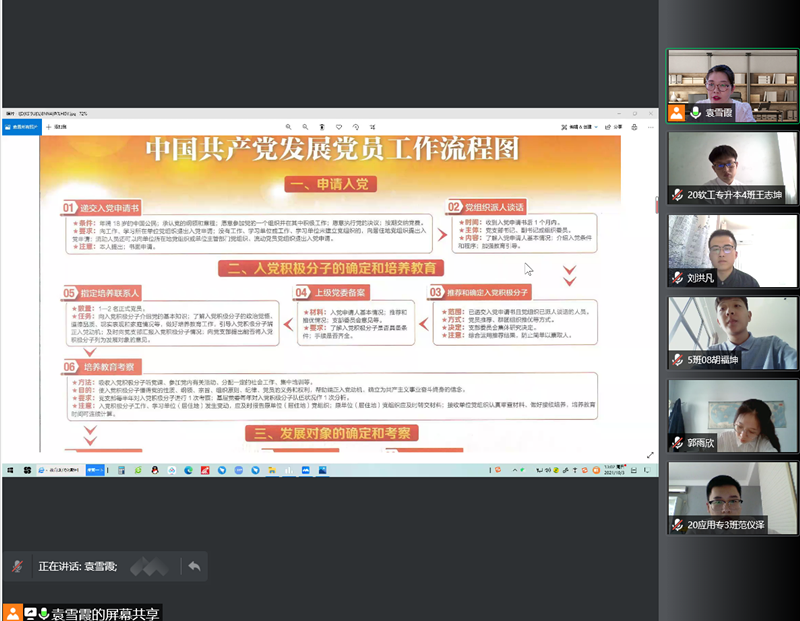The width and height of the screenshot is (800, 621).
Task: Rotate the image with rotate icon
Action: pyautogui.click(x=356, y=127)
